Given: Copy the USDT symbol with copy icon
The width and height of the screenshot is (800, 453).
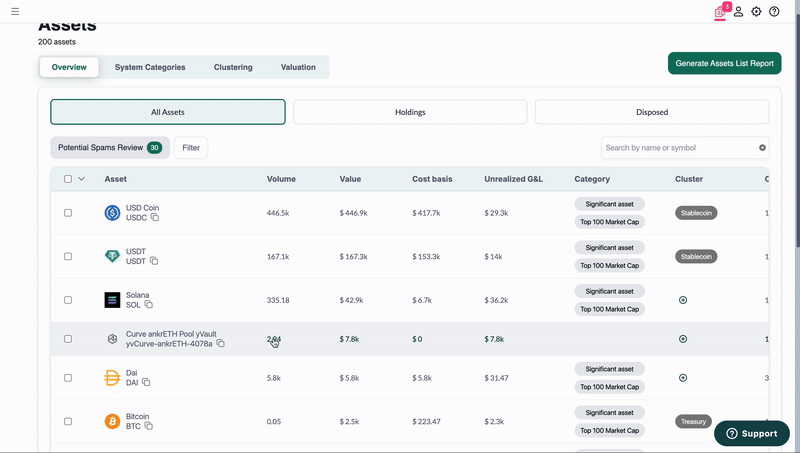Looking at the screenshot, I should pyautogui.click(x=154, y=261).
